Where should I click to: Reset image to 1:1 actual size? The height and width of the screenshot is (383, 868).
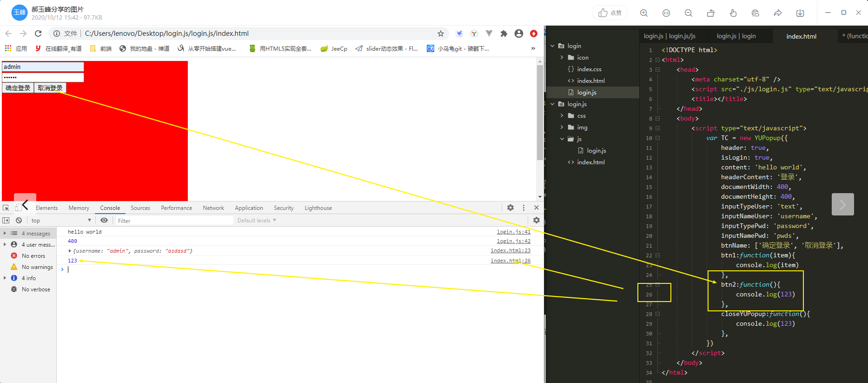[666, 13]
